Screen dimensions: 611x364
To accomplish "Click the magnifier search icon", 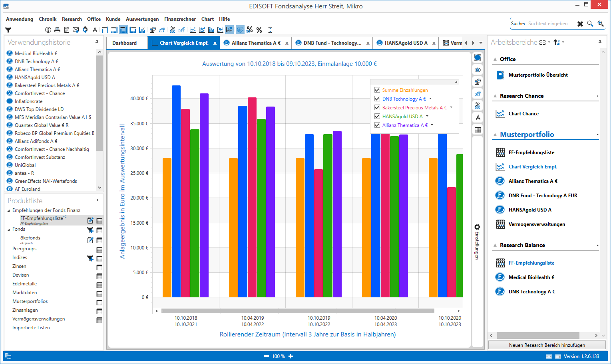I will click(x=590, y=24).
